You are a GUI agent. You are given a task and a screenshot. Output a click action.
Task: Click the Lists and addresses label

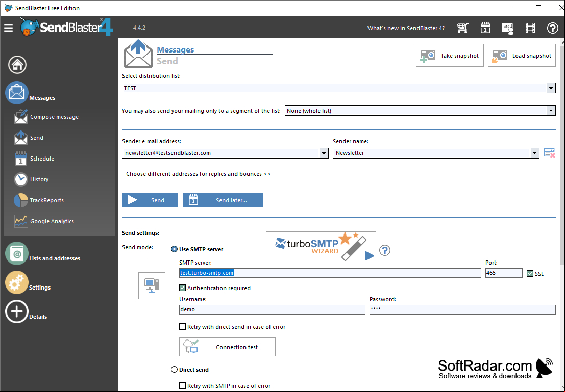[55, 258]
